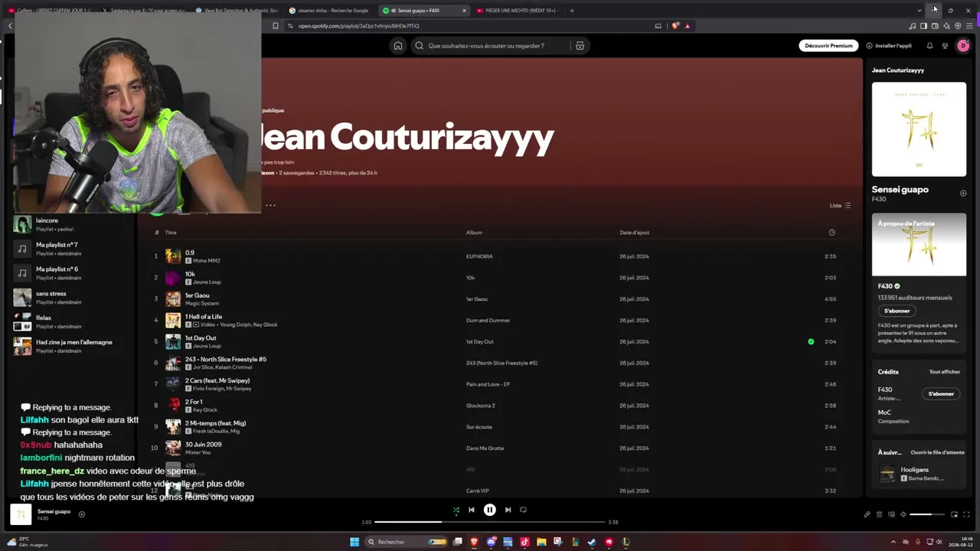
Task: Toggle saved checkmark on 1st Day Out
Action: coord(811,341)
